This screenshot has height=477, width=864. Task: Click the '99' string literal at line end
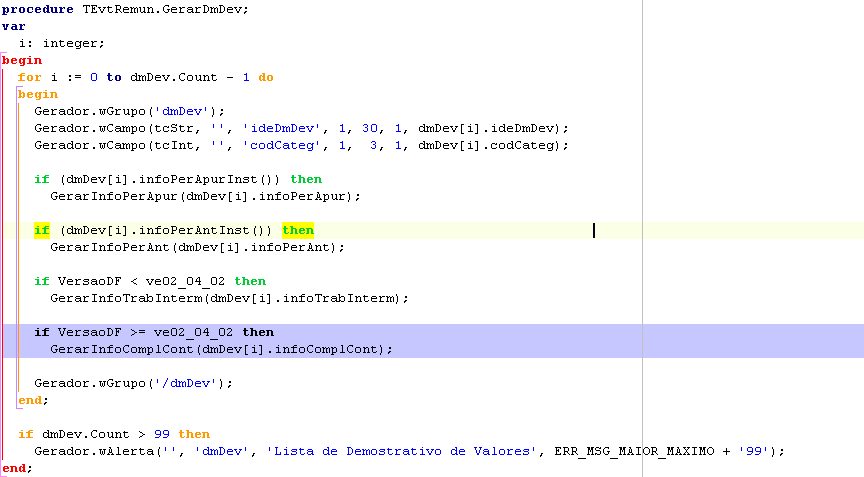[x=753, y=452]
